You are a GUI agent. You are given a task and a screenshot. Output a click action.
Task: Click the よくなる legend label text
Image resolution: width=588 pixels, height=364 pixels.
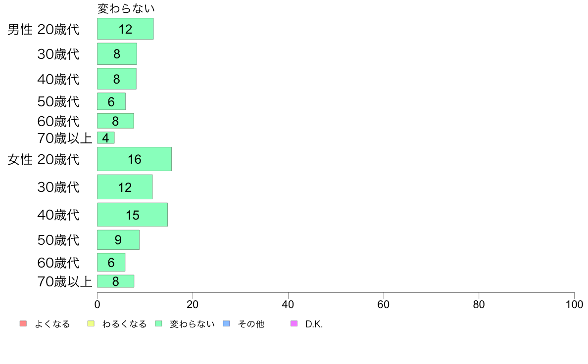tap(52, 324)
